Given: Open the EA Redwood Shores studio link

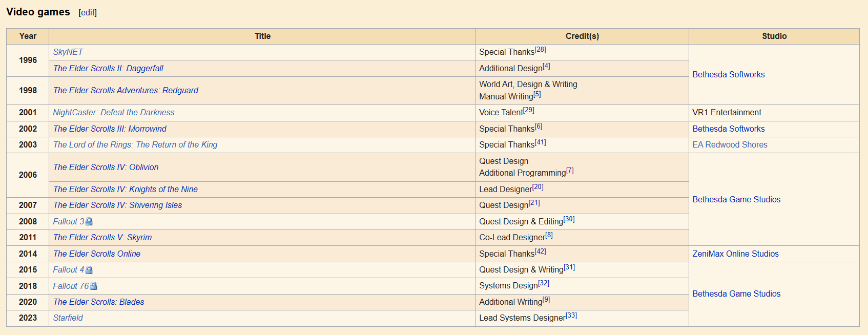Looking at the screenshot, I should pyautogui.click(x=730, y=145).
